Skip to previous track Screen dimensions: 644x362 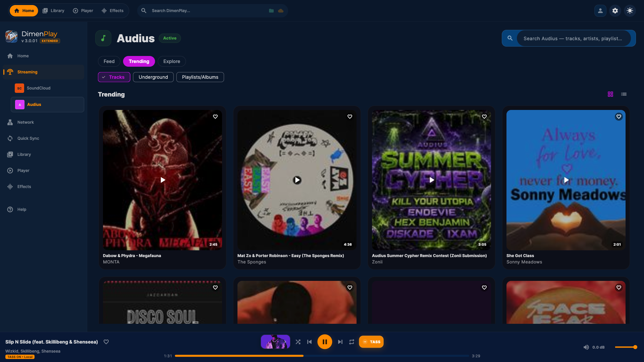point(309,342)
